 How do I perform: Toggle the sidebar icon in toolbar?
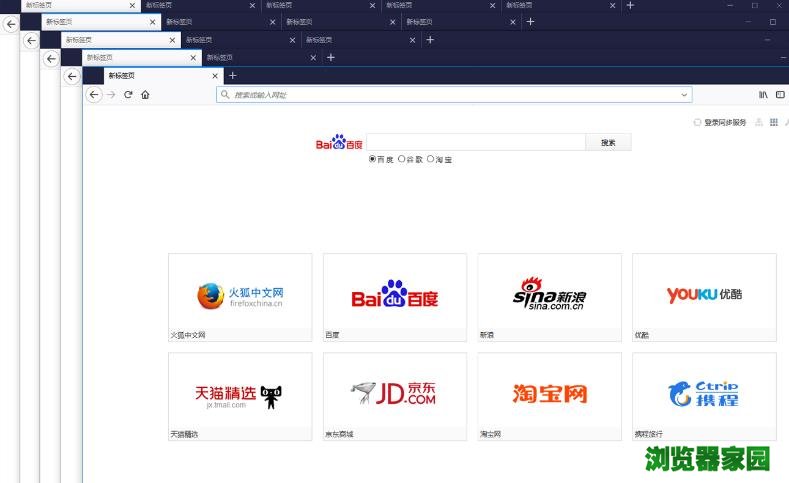coord(780,95)
